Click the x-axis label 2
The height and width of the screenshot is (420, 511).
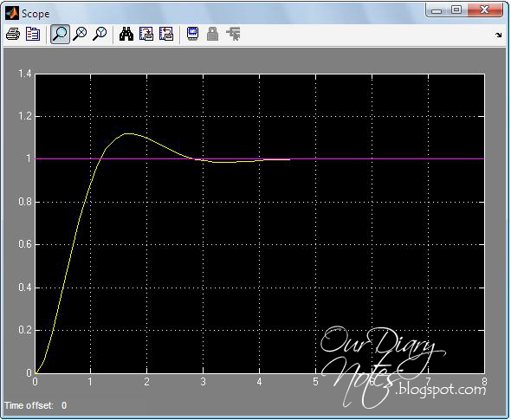[146, 382]
